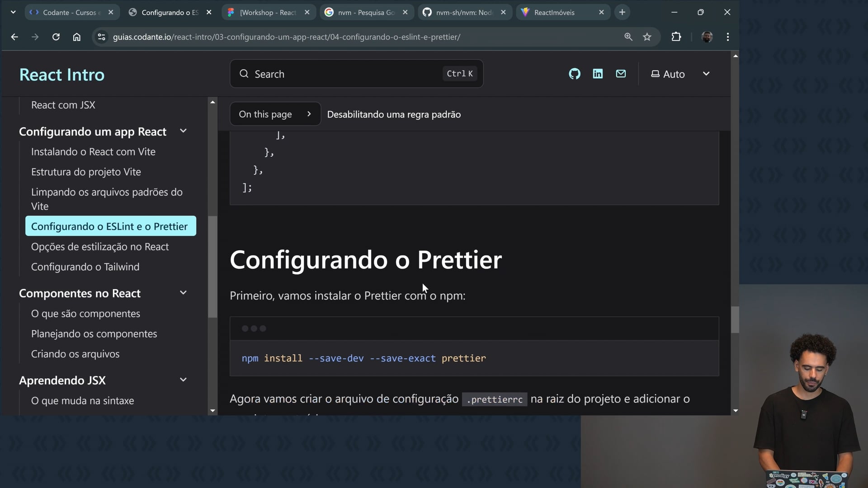Image resolution: width=868 pixels, height=488 pixels.
Task: Go to browser home page icon
Action: (x=77, y=37)
